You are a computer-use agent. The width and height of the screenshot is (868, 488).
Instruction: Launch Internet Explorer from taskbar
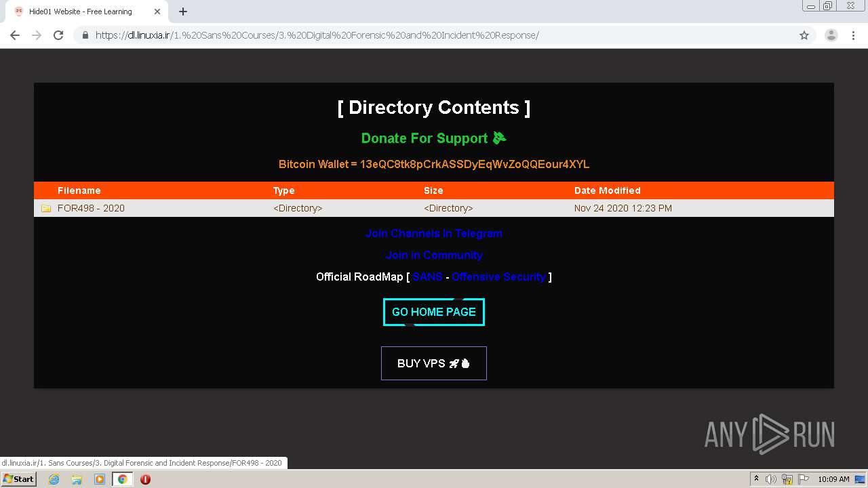point(54,479)
